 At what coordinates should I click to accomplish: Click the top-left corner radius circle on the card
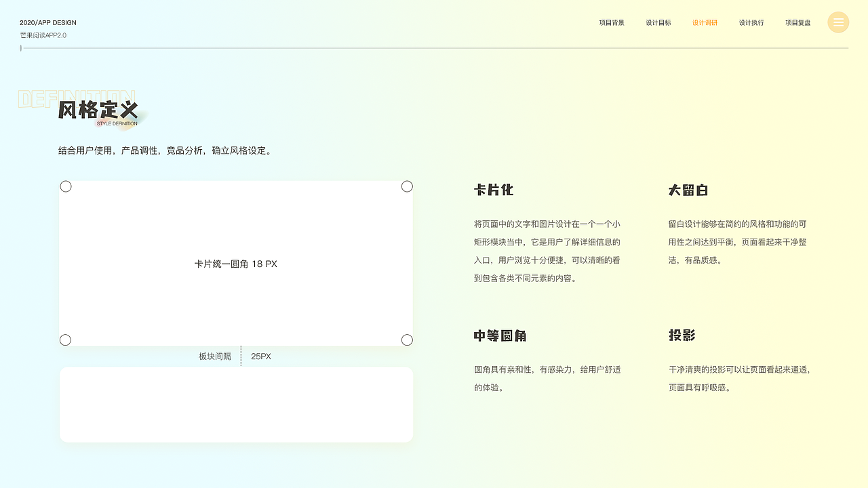click(x=66, y=186)
